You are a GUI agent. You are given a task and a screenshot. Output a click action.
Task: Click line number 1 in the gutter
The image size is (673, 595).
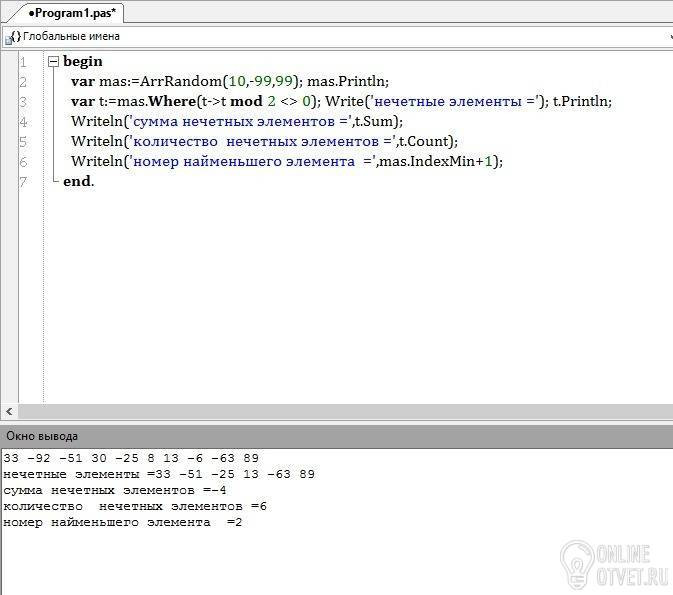click(x=22, y=62)
